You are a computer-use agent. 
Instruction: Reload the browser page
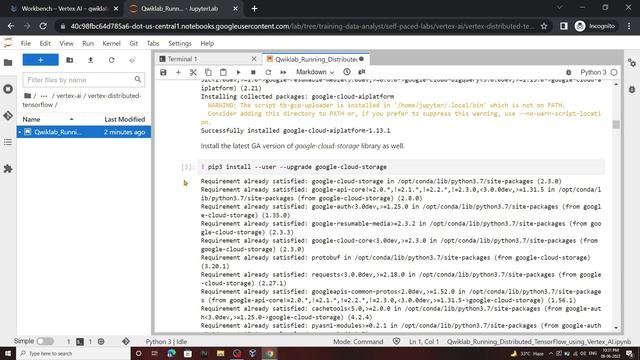pyautogui.click(x=43, y=26)
